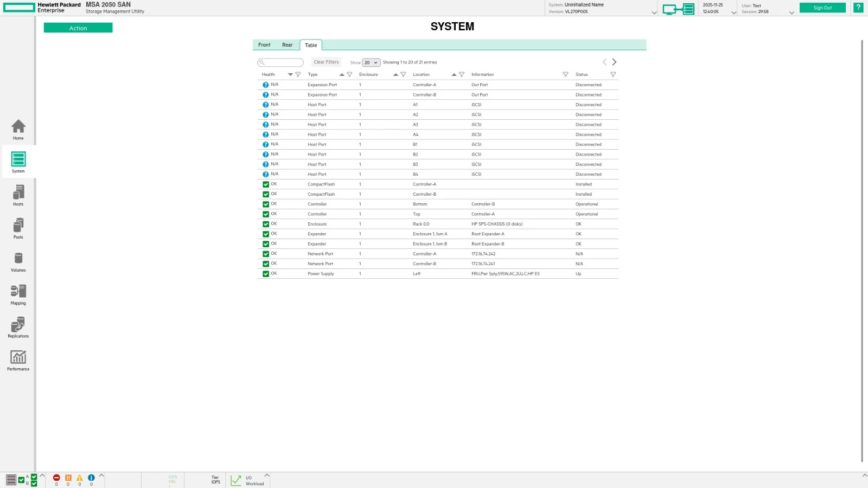Click health icon for Expansion Port Controller-A row
Screen dimensions: 868x488
266,85
